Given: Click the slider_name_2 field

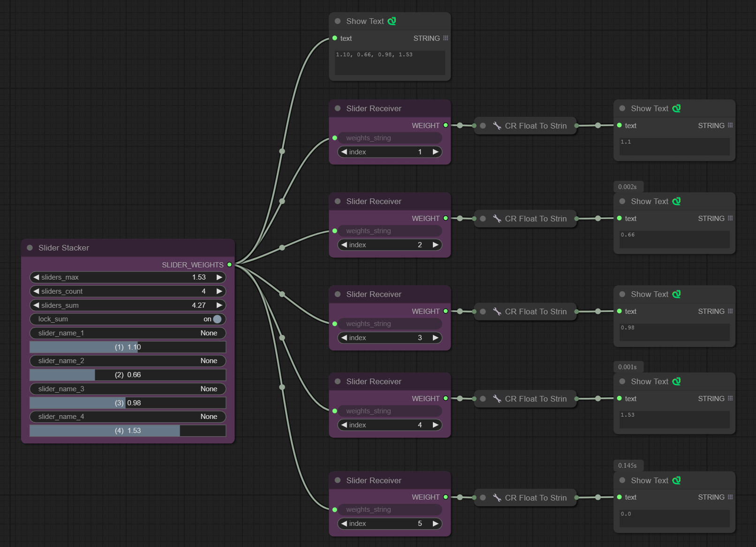Looking at the screenshot, I should click(x=128, y=361).
